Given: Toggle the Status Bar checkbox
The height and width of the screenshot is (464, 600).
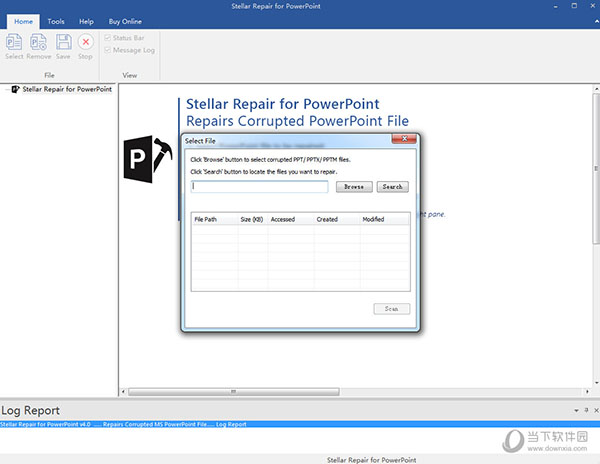Looking at the screenshot, I should (108, 38).
